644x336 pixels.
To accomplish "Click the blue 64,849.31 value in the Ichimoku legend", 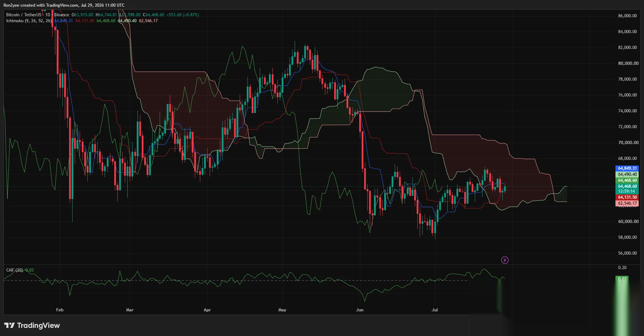I will pos(63,21).
